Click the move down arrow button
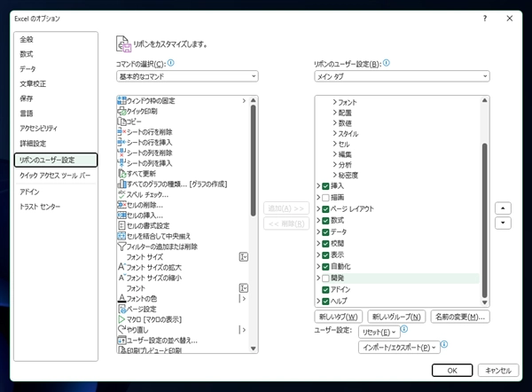The width and height of the screenshot is (532, 392). 503,223
